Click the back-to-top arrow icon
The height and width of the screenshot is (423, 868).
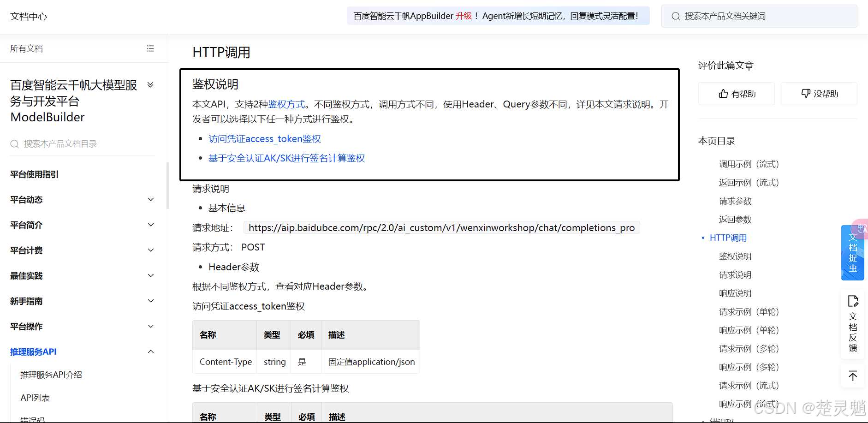[x=853, y=376]
